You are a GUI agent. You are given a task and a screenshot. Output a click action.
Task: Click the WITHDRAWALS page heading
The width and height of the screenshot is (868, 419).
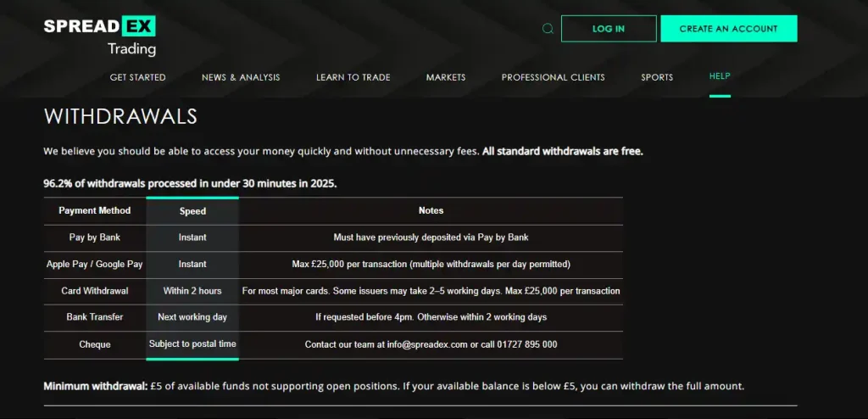(x=120, y=116)
